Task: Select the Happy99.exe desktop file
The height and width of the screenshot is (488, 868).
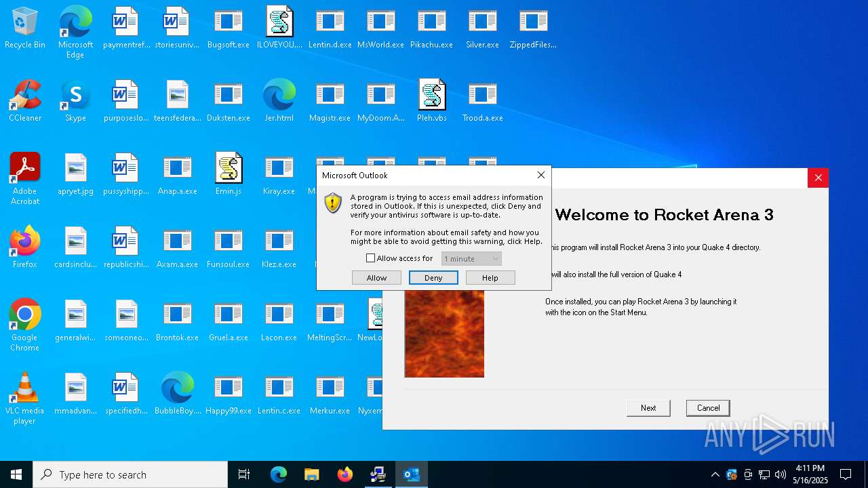Action: pos(229,394)
